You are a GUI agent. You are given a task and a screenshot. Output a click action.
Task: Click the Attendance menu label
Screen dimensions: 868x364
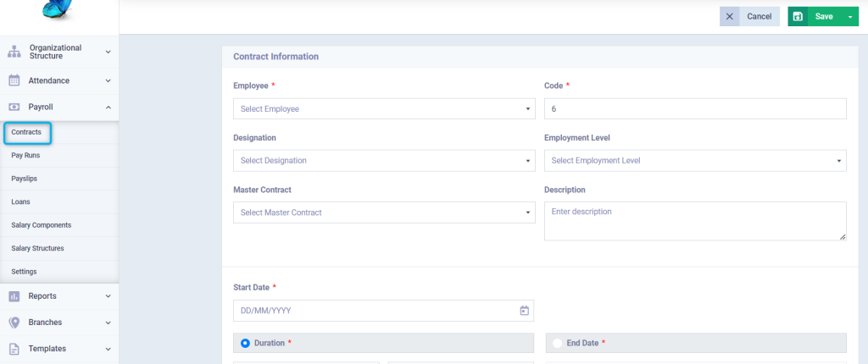click(49, 80)
